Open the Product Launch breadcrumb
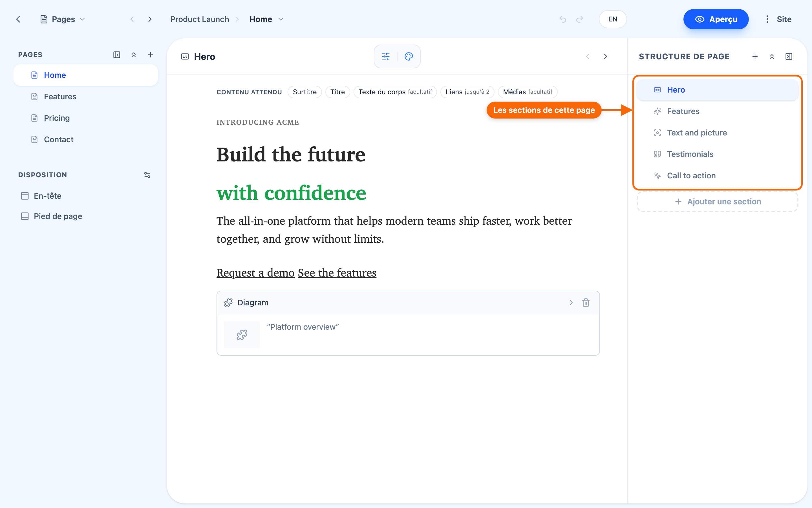 pos(200,19)
